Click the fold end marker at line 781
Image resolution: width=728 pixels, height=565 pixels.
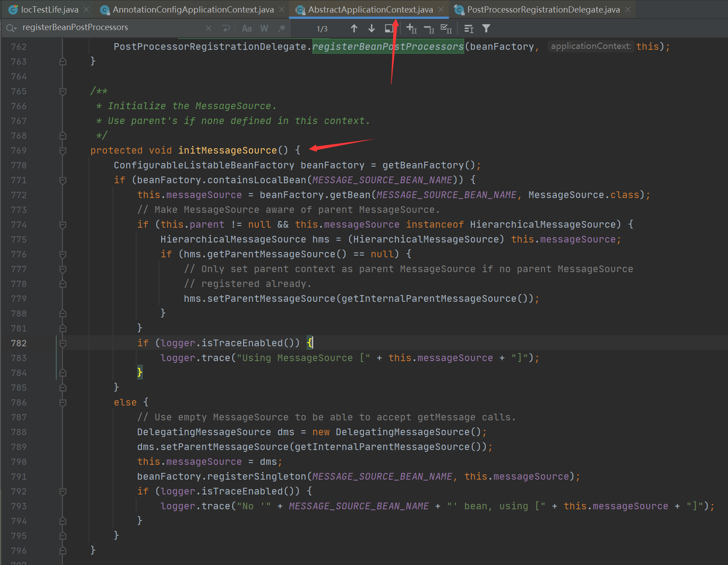point(63,328)
